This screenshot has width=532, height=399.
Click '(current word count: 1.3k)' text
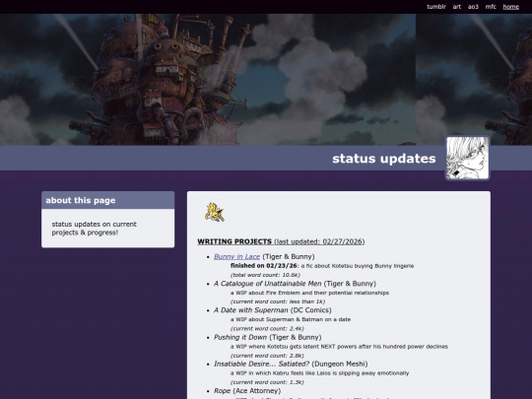point(267,382)
